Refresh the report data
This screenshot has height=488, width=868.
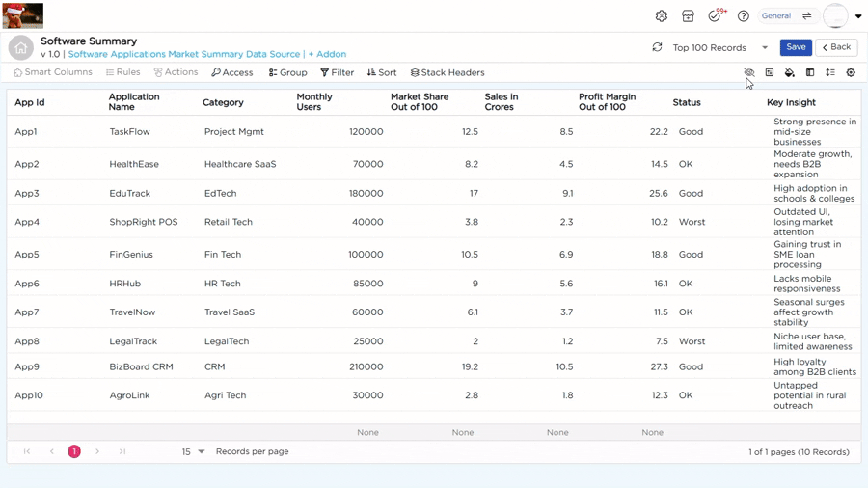(x=657, y=47)
